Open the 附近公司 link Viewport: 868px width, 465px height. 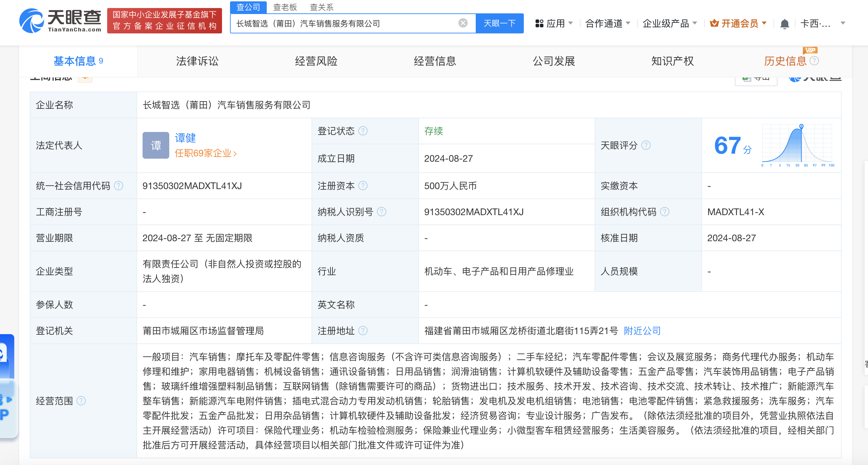[x=642, y=331]
